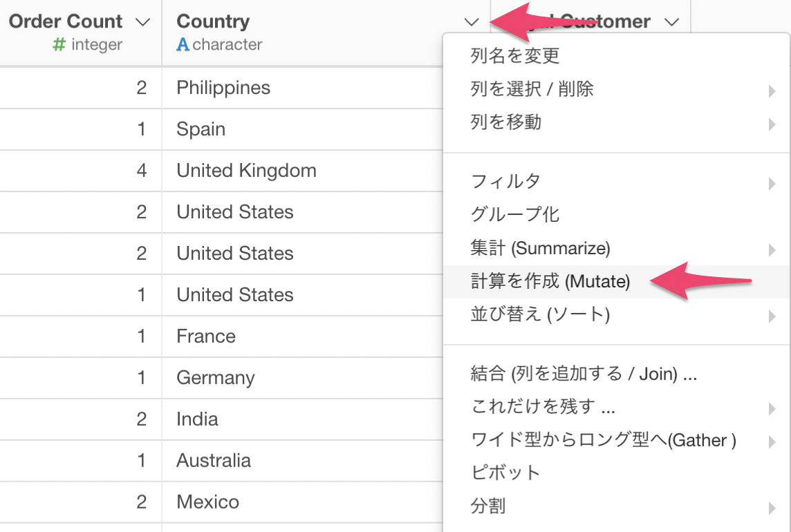
Task: Open the Country column menu chevron
Action: coord(472,22)
